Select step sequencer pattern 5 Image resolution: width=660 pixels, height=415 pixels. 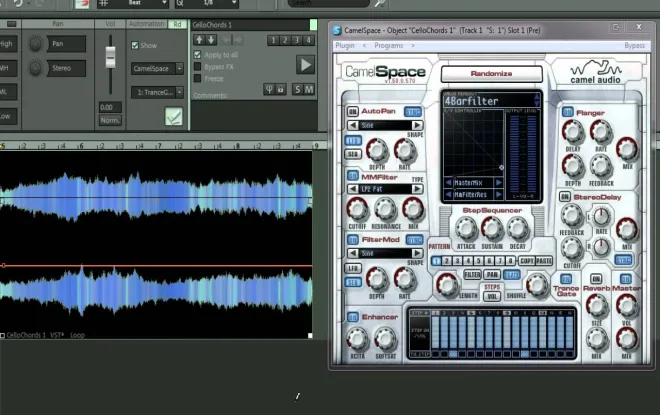point(478,261)
